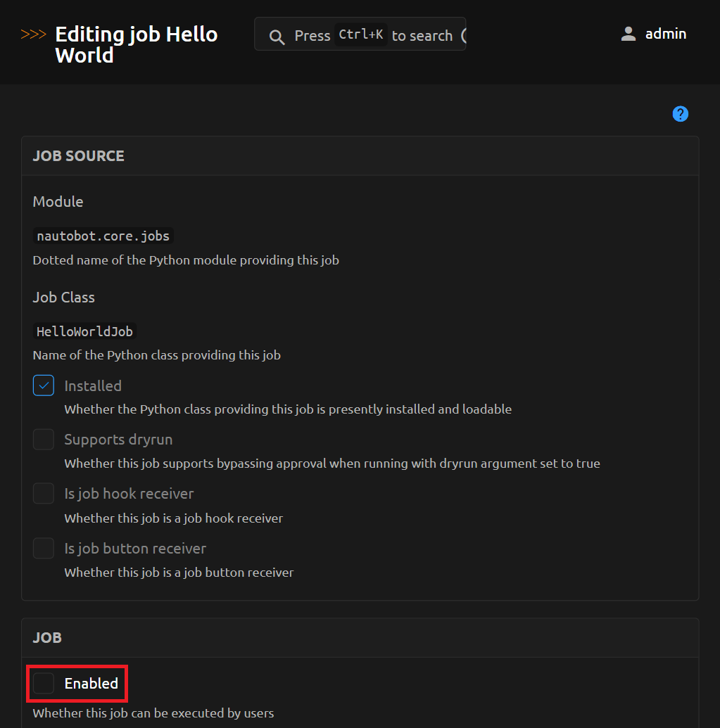Click the magnifying glass search icon

tap(277, 37)
